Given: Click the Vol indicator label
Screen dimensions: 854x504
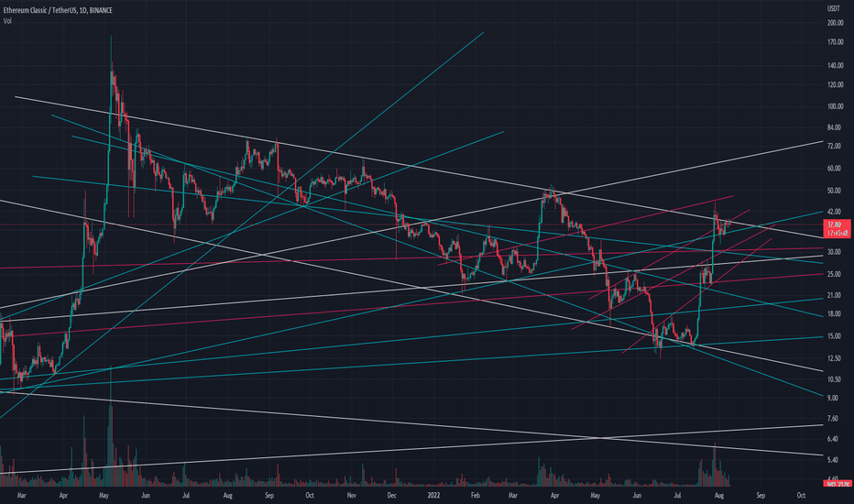Looking at the screenshot, I should [7, 21].
